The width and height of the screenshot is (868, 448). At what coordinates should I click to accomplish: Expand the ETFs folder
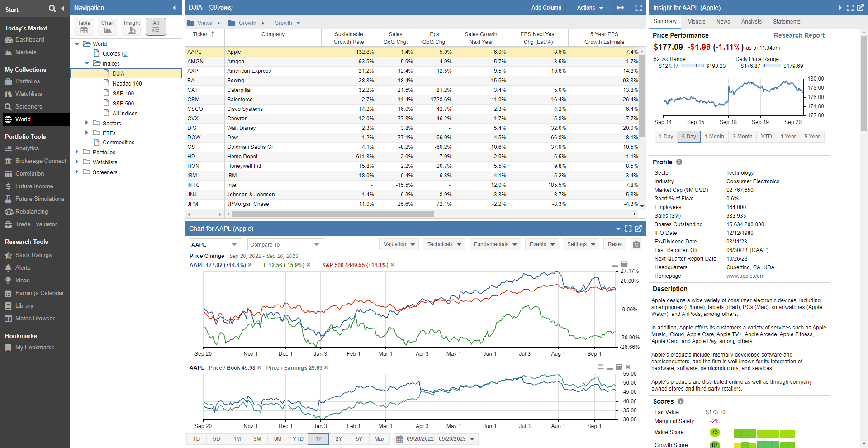click(x=87, y=133)
